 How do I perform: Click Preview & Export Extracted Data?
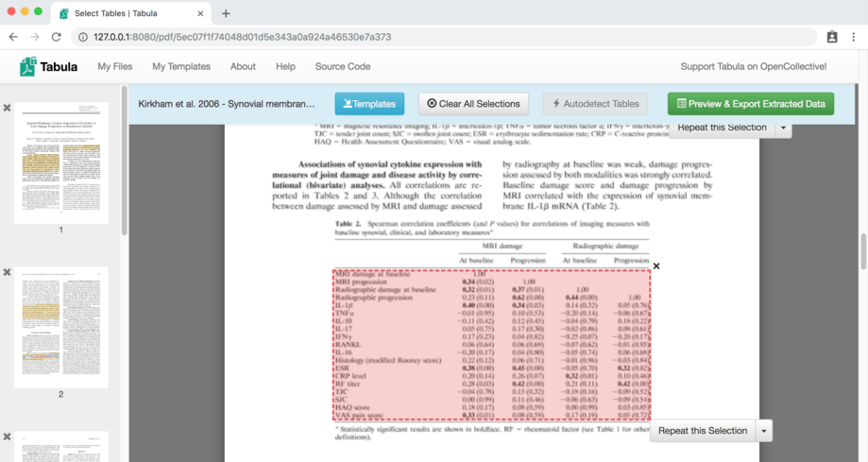[x=750, y=104]
